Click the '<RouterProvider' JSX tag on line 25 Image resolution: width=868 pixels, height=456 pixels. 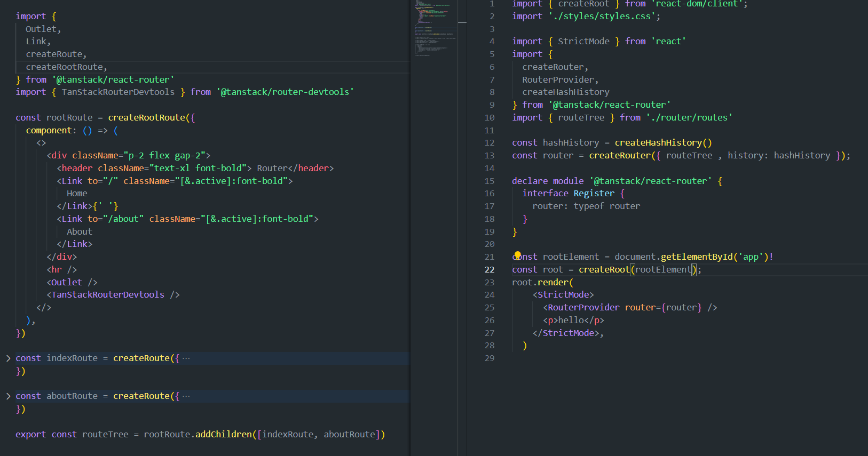point(581,308)
